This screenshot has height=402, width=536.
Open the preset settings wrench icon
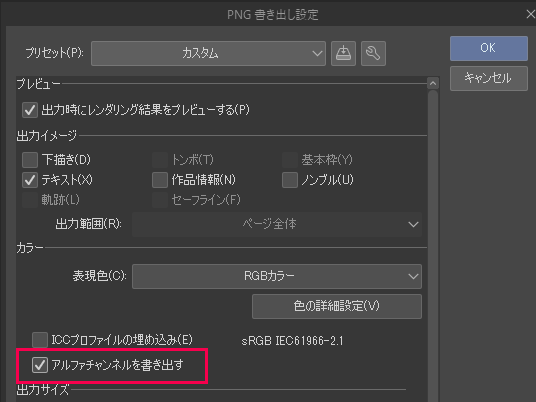click(373, 53)
